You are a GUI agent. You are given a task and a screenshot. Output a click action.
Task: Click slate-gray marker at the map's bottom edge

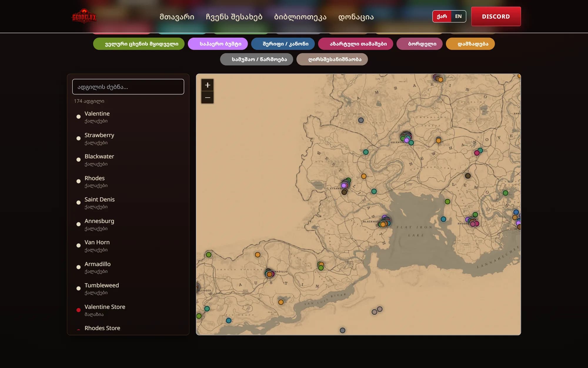click(343, 330)
